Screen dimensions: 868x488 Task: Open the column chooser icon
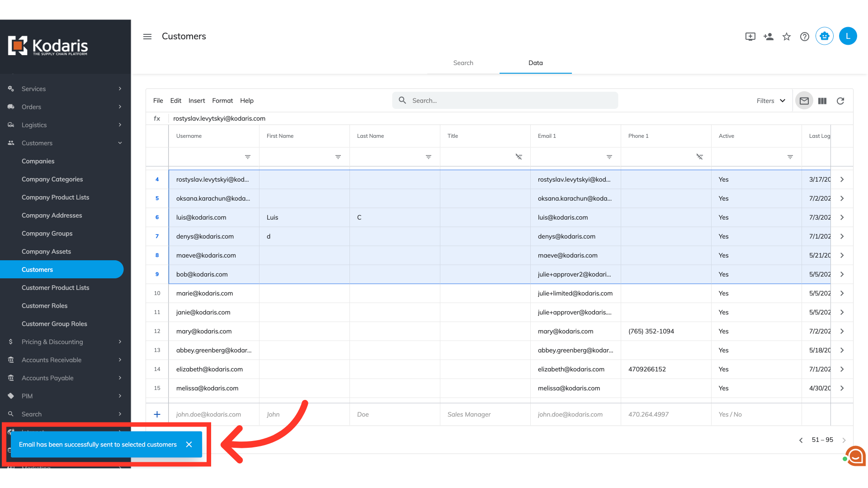[x=822, y=101]
